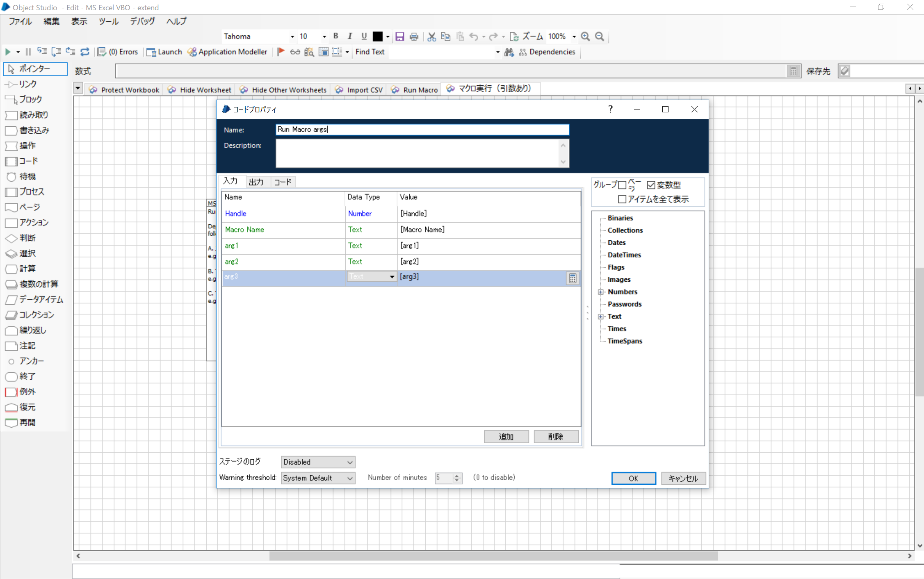The width and height of the screenshot is (924, 579).
Task: Open the ツール menu
Action: (108, 21)
